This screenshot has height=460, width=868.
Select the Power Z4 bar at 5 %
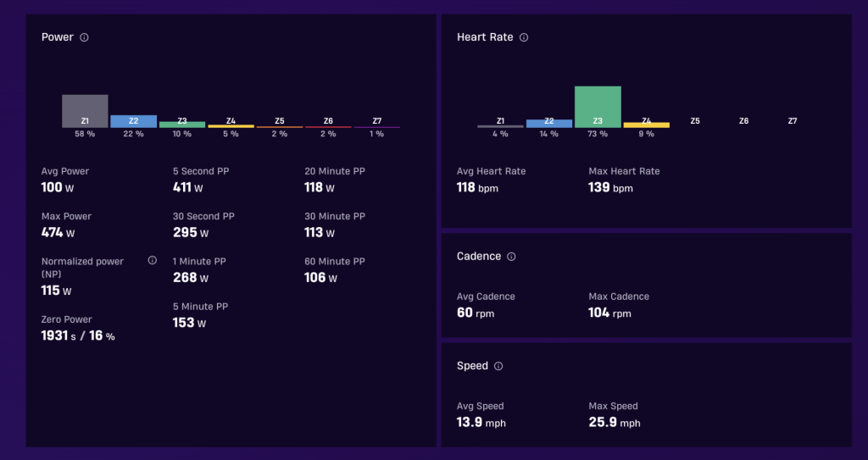click(231, 126)
